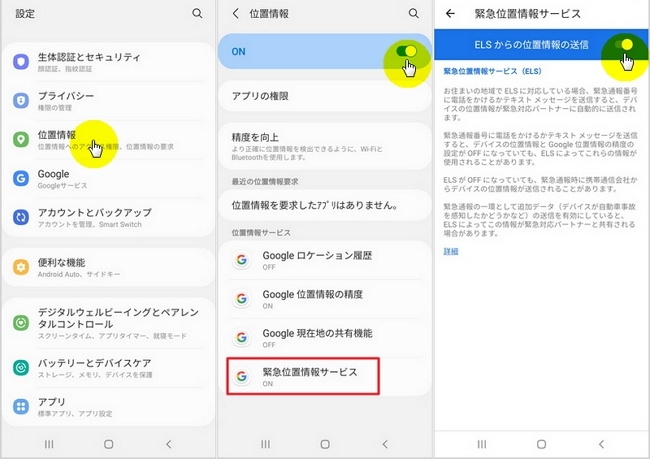Viewport: 650px width, 459px height.
Task: Tap the Apps four-dots icon
Action: pos(21,406)
